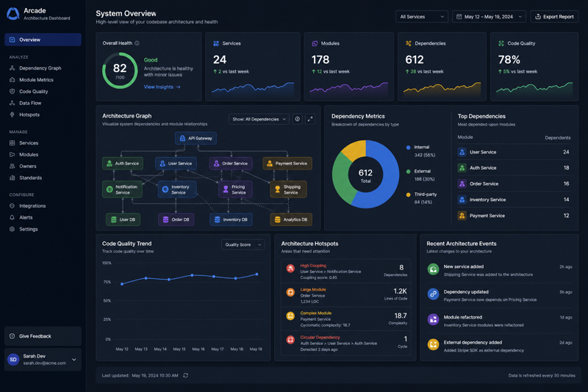Viewport: 588px width, 392px height.
Task: Open the Quality Score dropdown
Action: click(x=243, y=244)
